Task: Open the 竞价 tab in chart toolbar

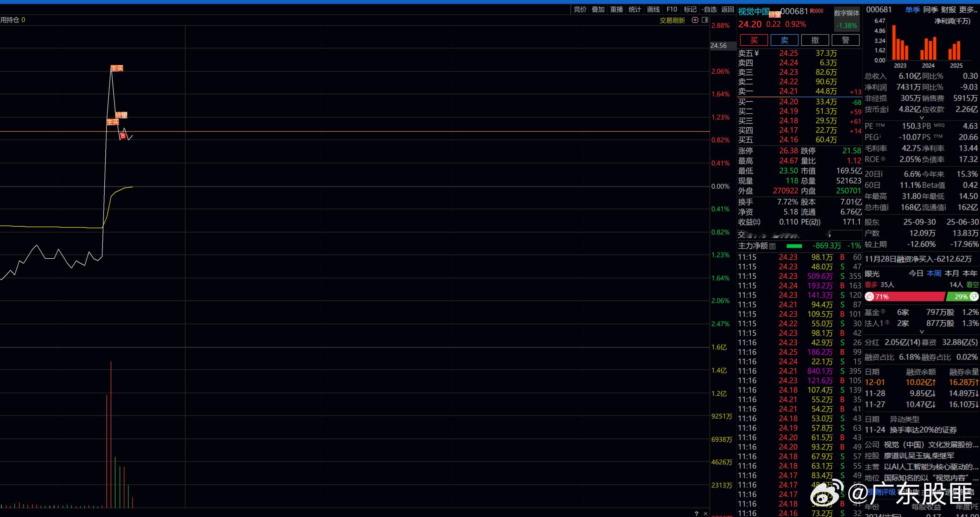Action: coord(580,9)
